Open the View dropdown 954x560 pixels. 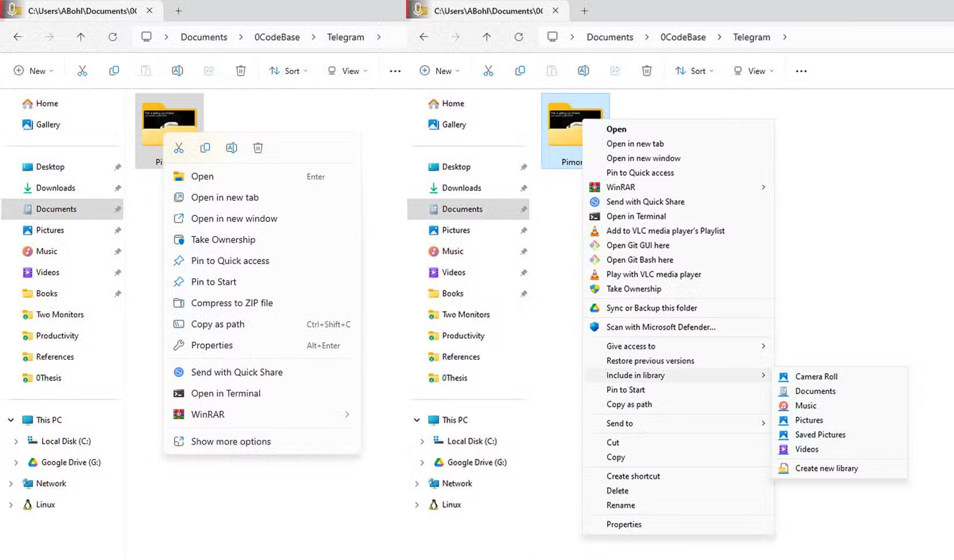[347, 70]
